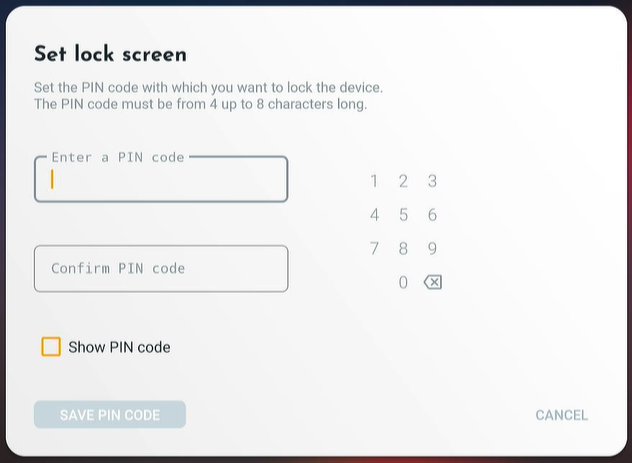Tap digit 1 on the PIN keypad
This screenshot has height=463, width=632.
[x=374, y=181]
